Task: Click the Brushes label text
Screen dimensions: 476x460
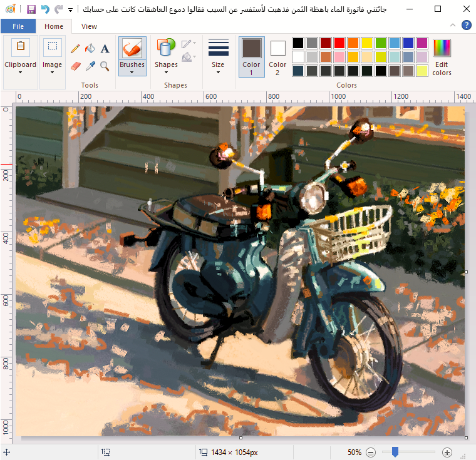Action: pos(132,64)
